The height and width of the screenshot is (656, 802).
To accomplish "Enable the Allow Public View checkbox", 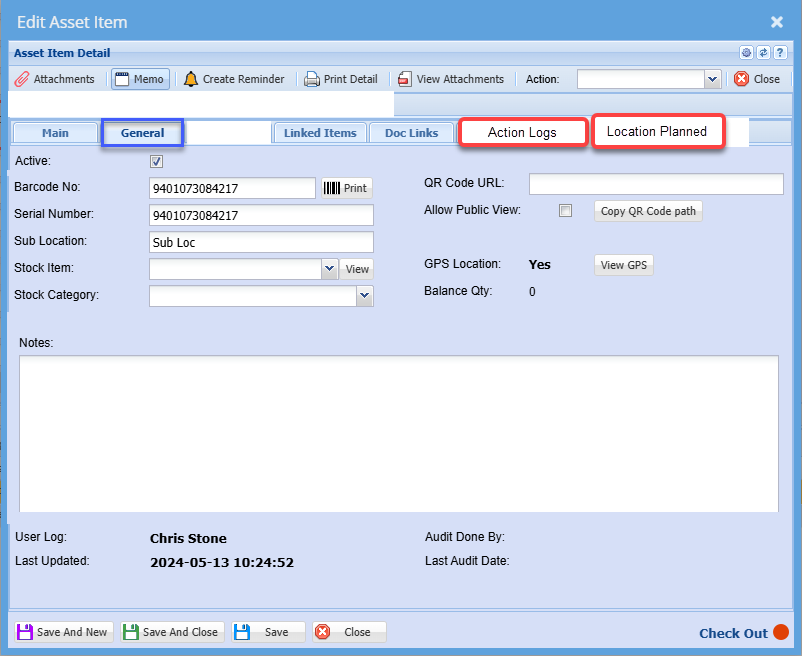I will click(566, 211).
